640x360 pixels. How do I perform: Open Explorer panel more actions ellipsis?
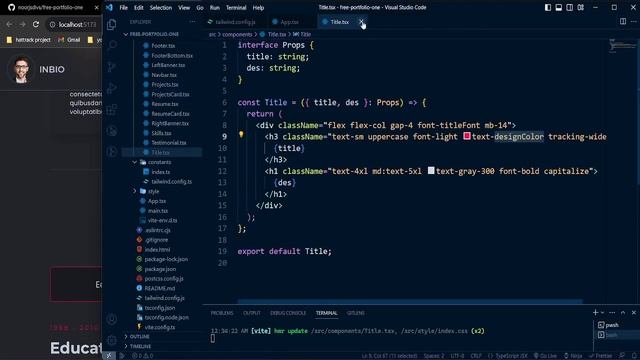192,22
